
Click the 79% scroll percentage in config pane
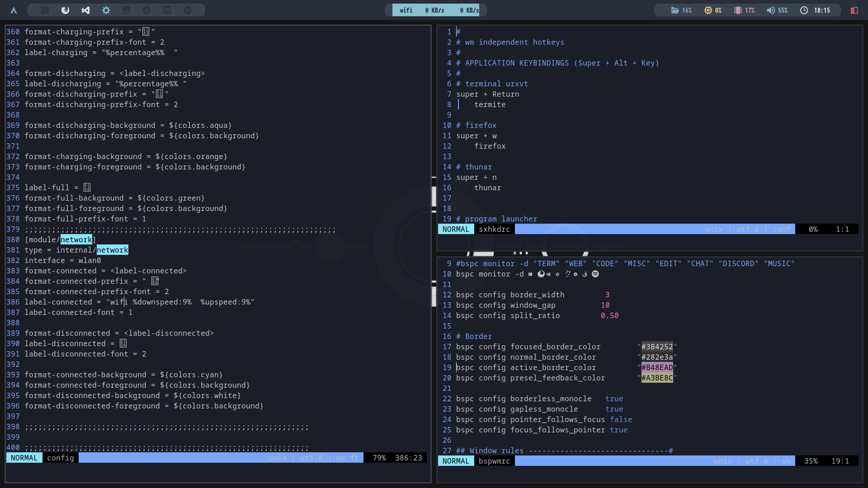coord(379,458)
